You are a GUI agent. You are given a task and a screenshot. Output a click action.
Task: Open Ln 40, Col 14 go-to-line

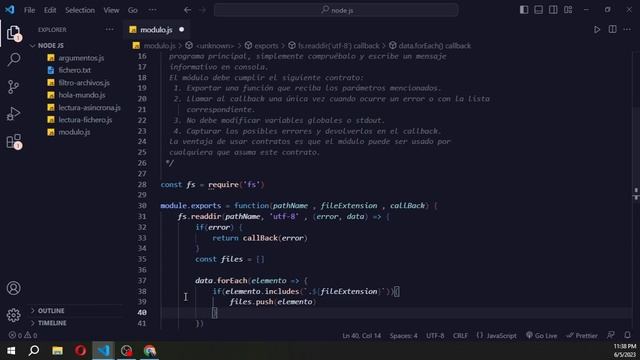coord(362,336)
